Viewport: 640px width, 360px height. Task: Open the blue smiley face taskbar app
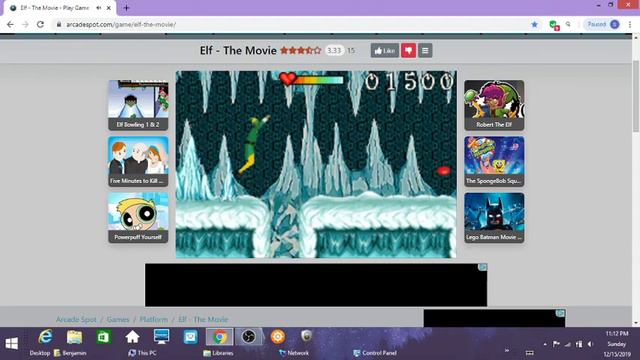click(190, 337)
